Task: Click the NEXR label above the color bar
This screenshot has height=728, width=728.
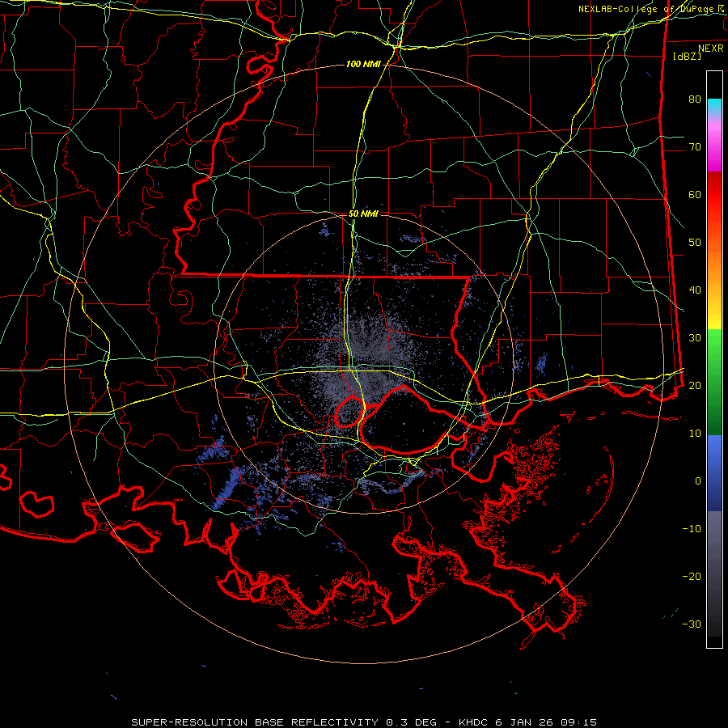Action: click(711, 49)
